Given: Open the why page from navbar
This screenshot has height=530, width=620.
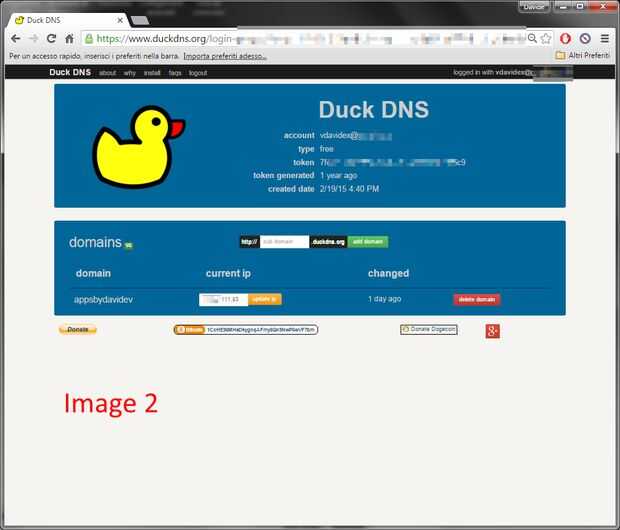Looking at the screenshot, I should 130,73.
